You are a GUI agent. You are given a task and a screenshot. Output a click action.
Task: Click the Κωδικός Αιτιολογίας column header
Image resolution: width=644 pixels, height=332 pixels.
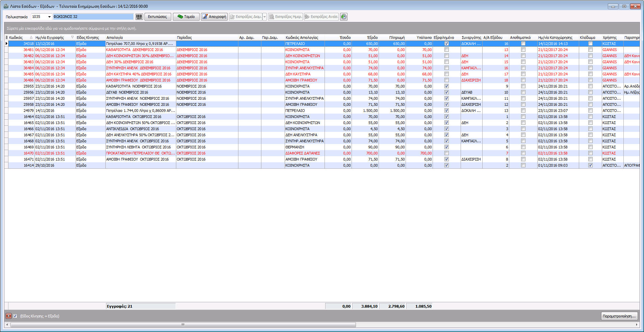click(305, 38)
